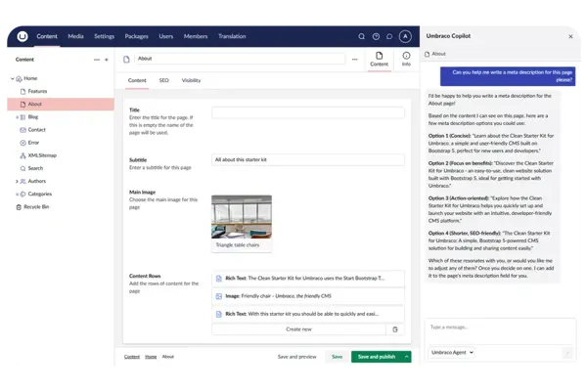The width and height of the screenshot is (587, 392).
Task: Open the Media section
Action: (75, 36)
